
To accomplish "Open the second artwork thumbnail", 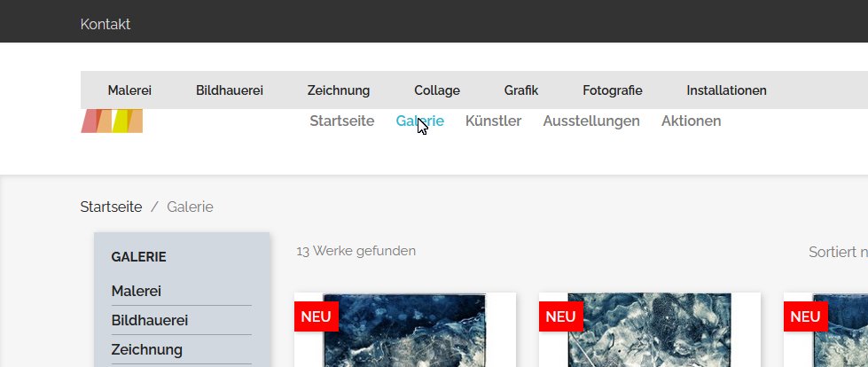I will pyautogui.click(x=650, y=330).
